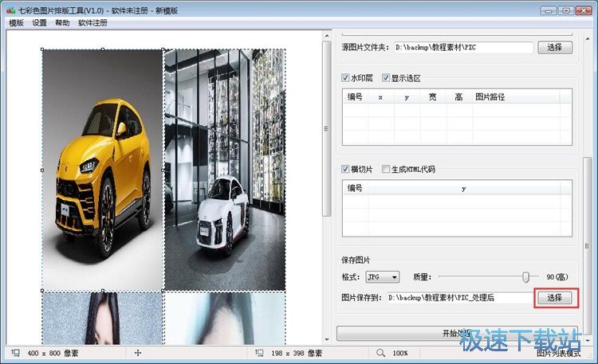Click the canvas scrollbar down arrow

327,339
